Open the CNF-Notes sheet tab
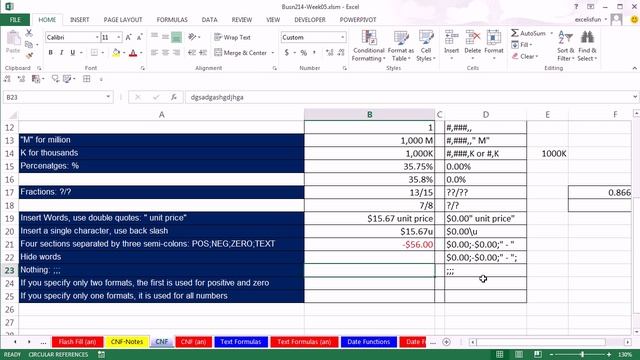The height and width of the screenshot is (360, 640). click(127, 342)
